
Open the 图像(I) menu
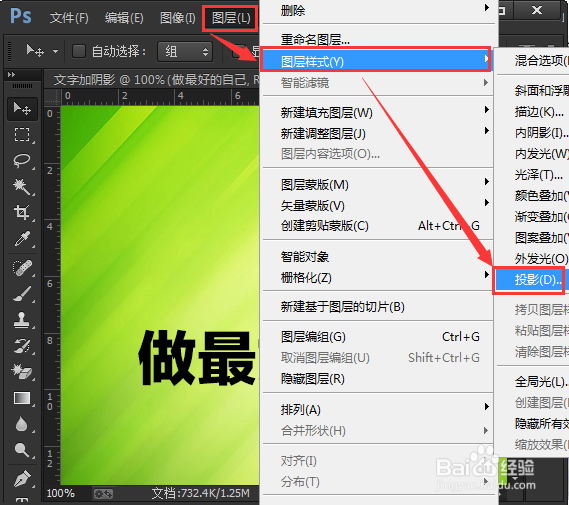[178, 17]
